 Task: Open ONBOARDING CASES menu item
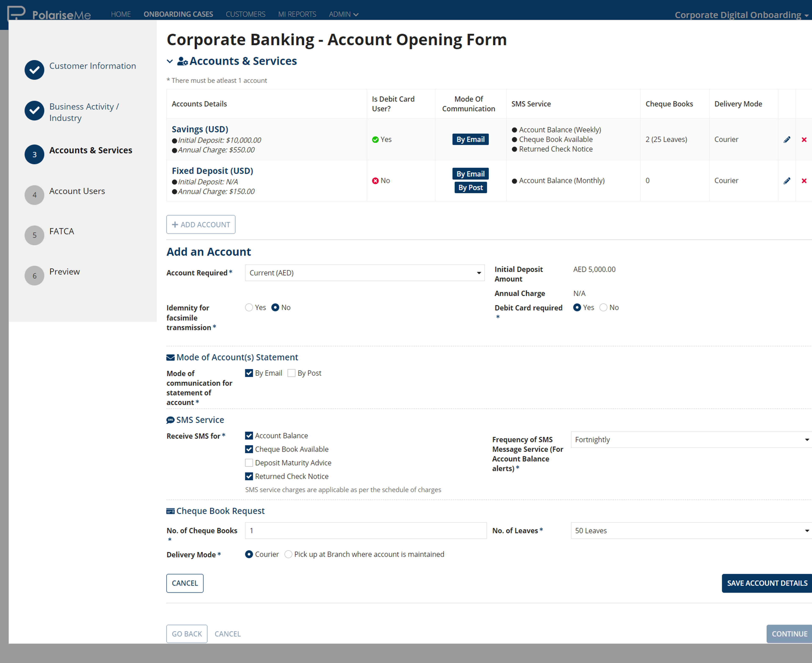178,14
